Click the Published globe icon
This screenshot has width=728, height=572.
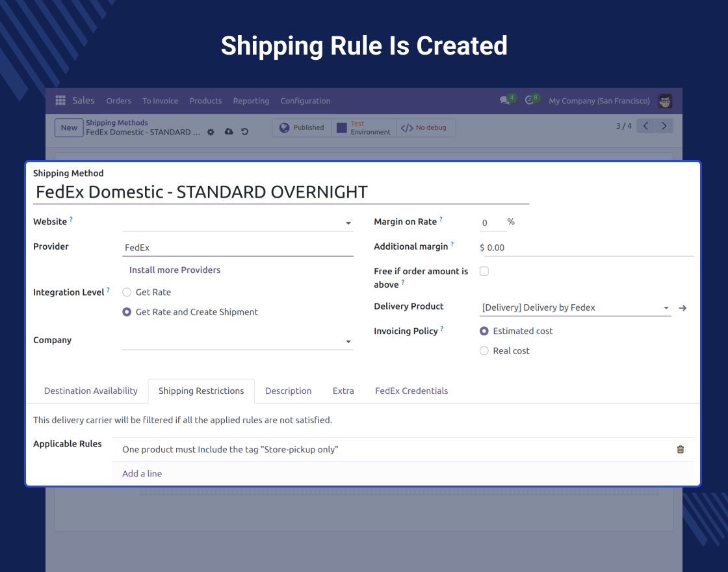coord(285,127)
